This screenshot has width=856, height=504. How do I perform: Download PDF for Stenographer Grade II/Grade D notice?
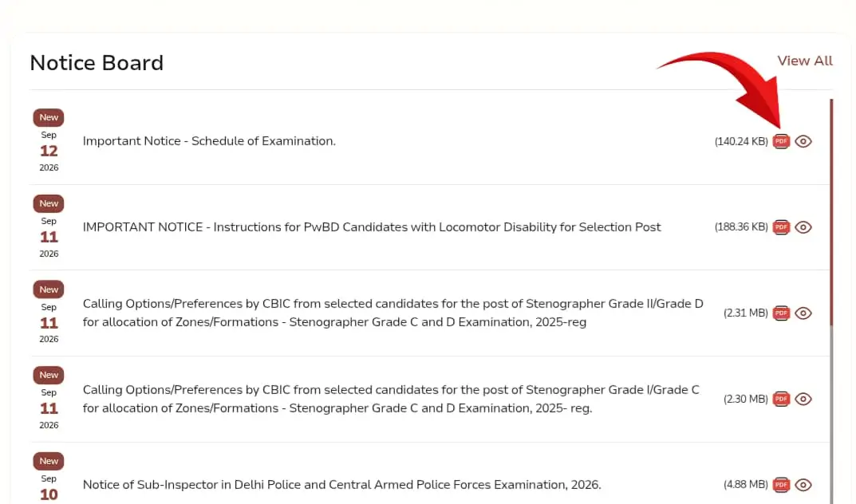(x=781, y=313)
